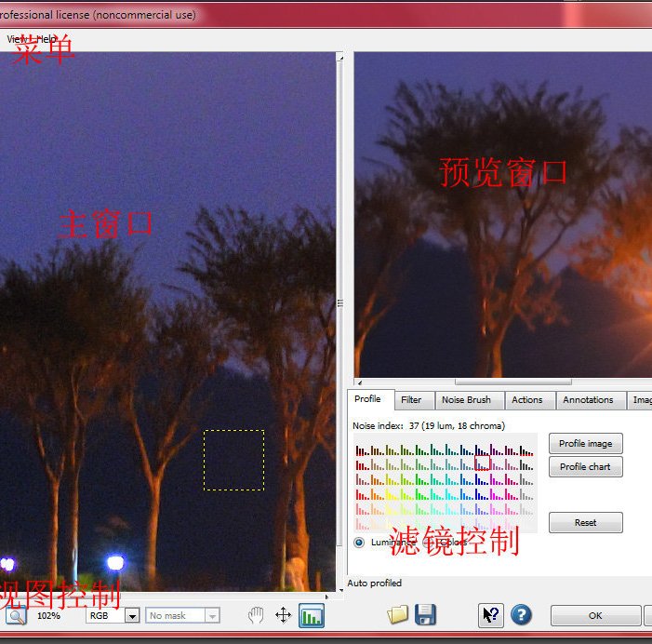
Task: Select the four-arrow move tool
Action: [x=283, y=615]
